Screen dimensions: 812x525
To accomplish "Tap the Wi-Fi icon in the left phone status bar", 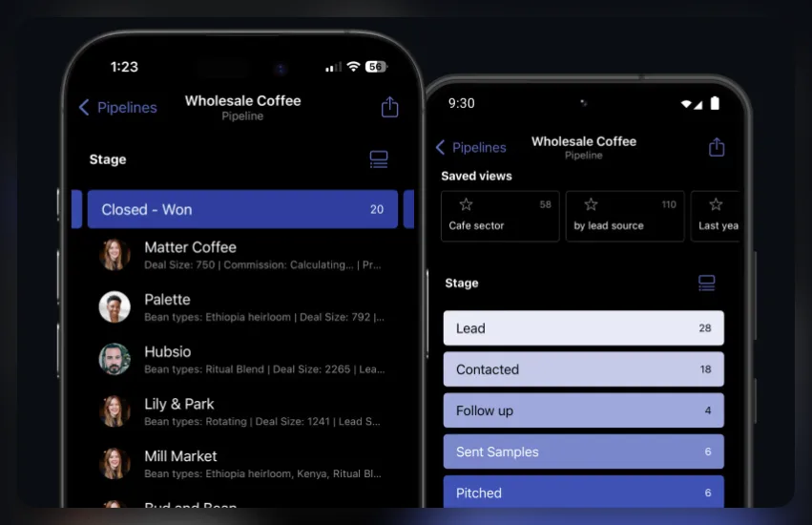I will [353, 66].
